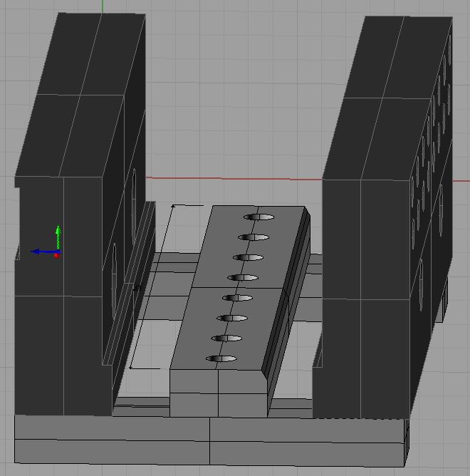This screenshot has width=470, height=476.
Task: Click the red origin point of the gizmo
Action: (x=56, y=256)
